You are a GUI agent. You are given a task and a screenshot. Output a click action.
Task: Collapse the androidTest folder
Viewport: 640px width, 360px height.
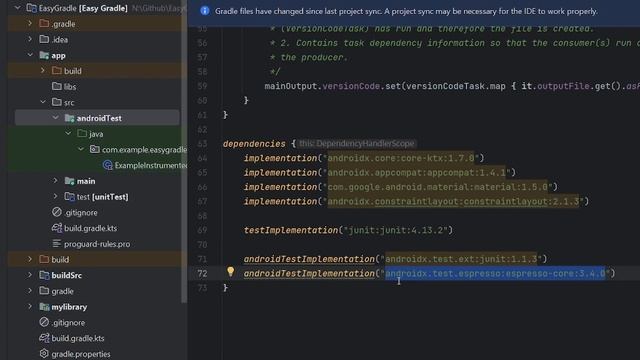(56, 118)
